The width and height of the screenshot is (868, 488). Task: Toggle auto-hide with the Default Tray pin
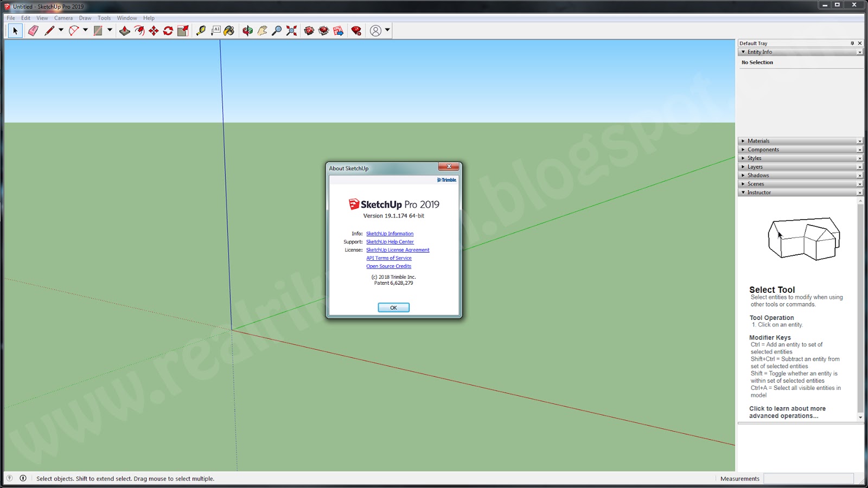pyautogui.click(x=853, y=43)
